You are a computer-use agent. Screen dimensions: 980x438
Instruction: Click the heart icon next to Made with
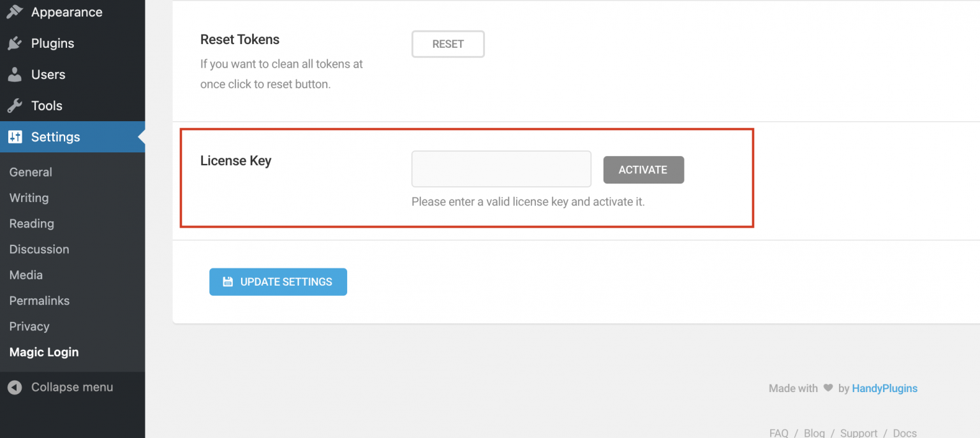tap(828, 388)
